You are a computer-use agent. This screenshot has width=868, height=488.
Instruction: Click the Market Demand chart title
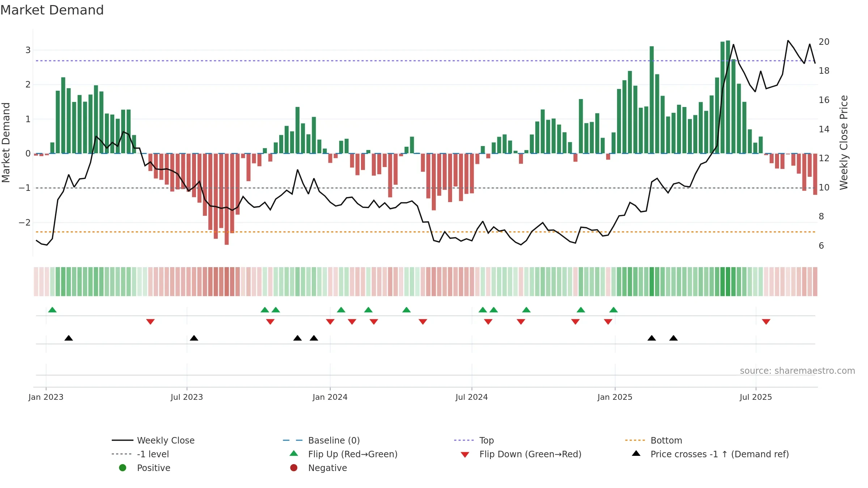tap(52, 10)
